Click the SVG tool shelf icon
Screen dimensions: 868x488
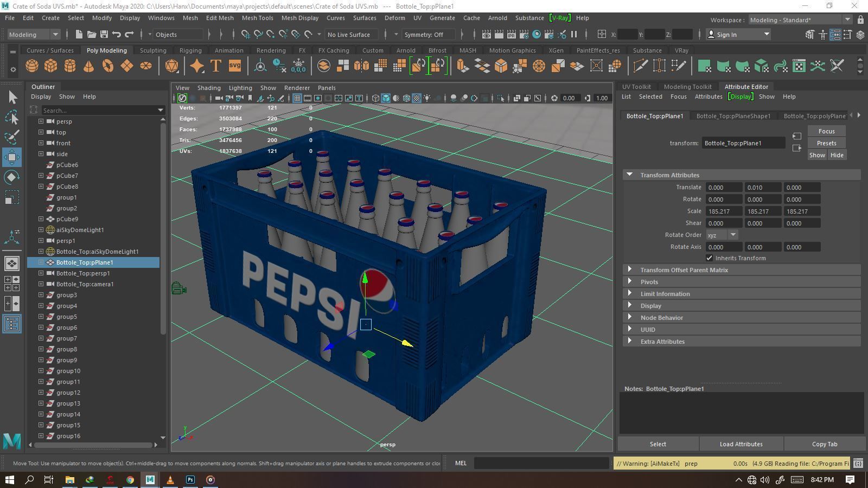pos(234,66)
